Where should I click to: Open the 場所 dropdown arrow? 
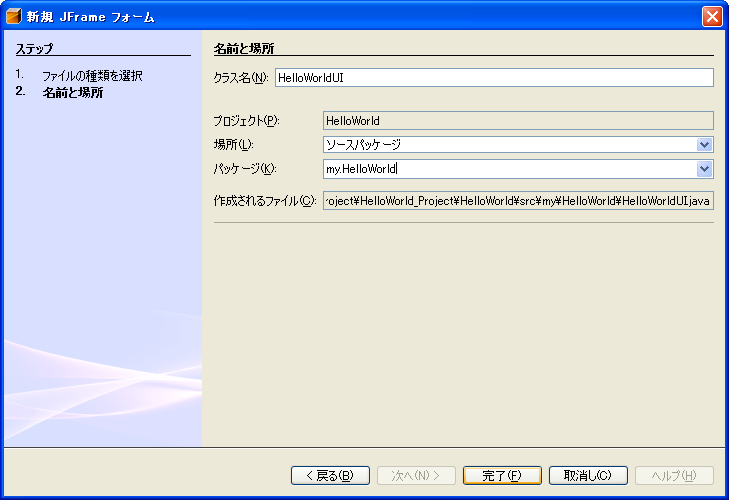pos(705,145)
